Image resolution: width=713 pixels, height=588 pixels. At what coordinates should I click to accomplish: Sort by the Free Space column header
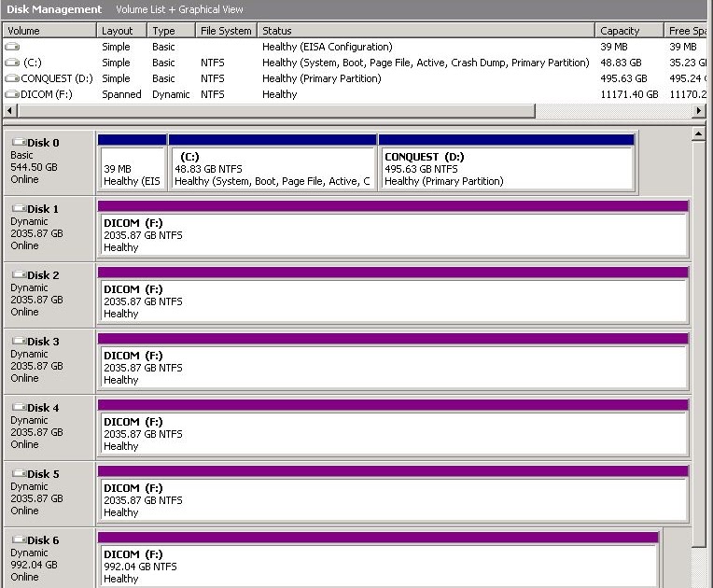click(685, 31)
